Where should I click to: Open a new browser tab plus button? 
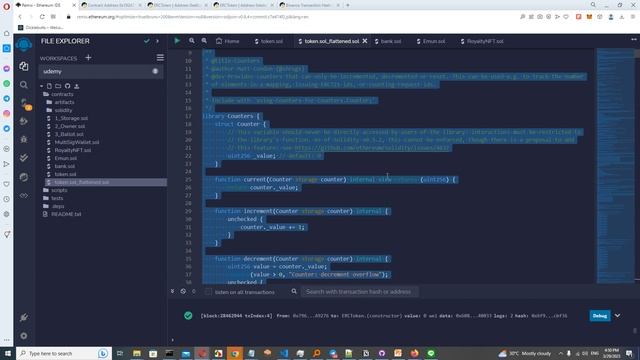(x=348, y=5)
